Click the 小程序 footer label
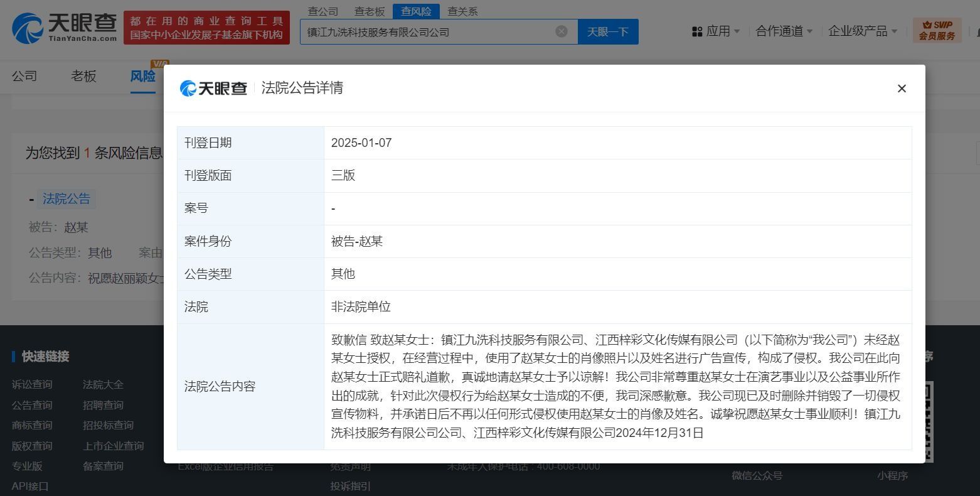980x496 pixels. (x=892, y=475)
